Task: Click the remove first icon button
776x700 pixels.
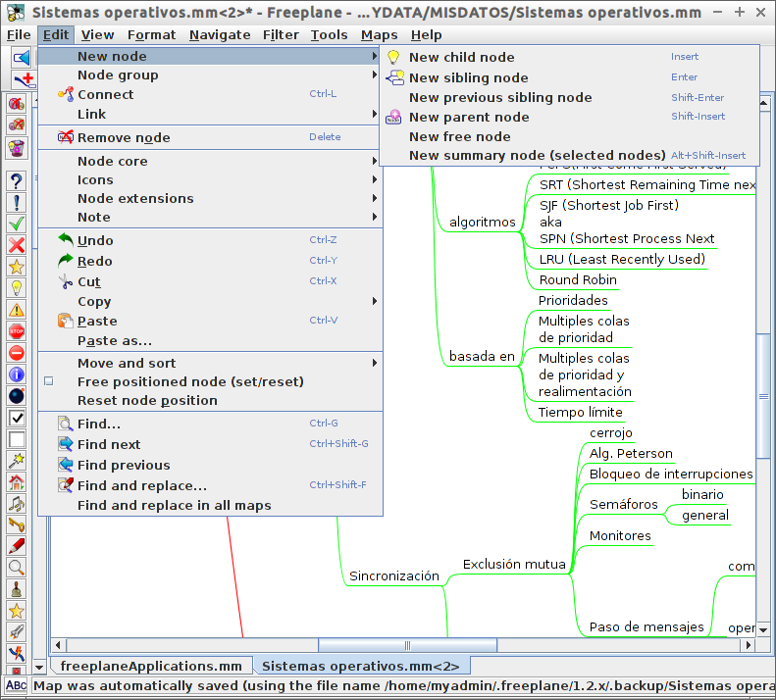Action: tap(17, 103)
